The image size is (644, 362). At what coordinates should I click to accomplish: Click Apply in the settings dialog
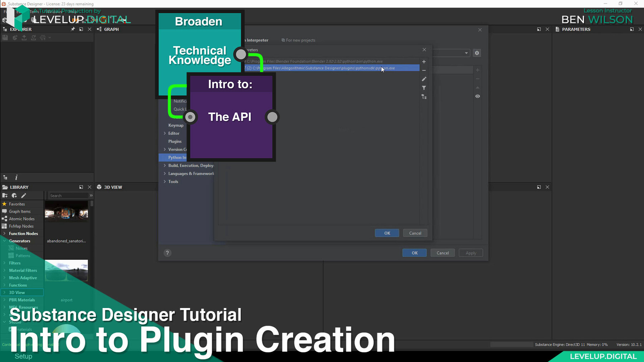pos(470,253)
